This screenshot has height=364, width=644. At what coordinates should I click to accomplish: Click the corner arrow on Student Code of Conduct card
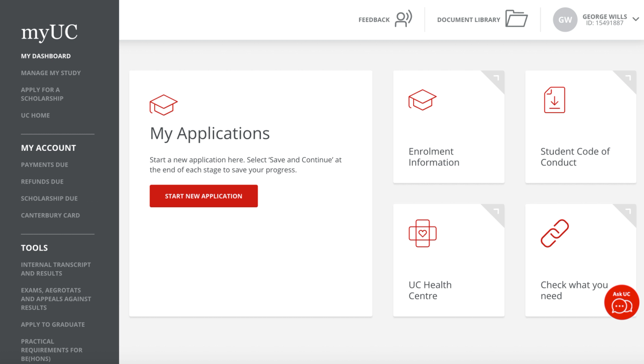click(x=628, y=78)
